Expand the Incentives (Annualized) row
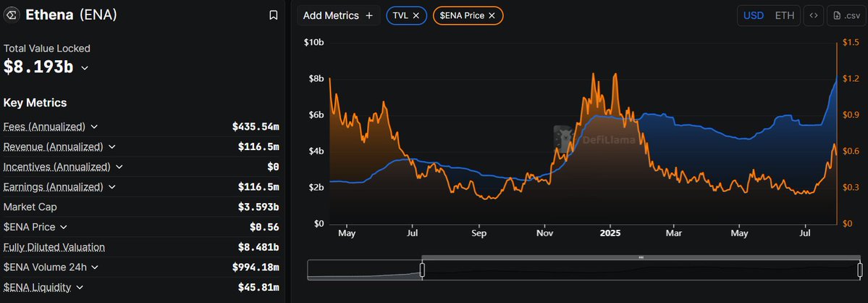Screen dimensions: 868x303 [x=119, y=167]
